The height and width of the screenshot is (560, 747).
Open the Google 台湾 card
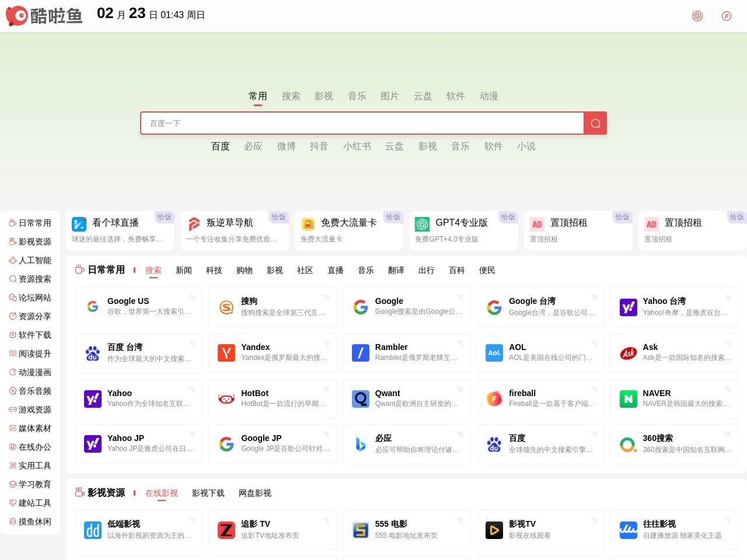540,306
